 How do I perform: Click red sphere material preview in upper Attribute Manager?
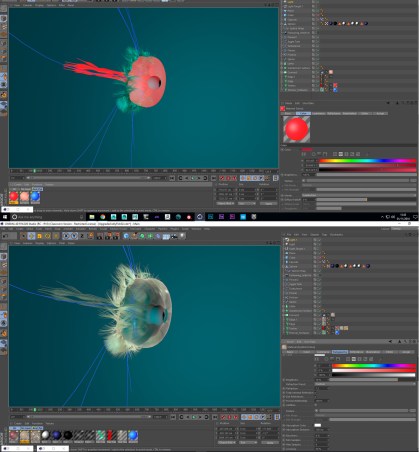click(296, 129)
